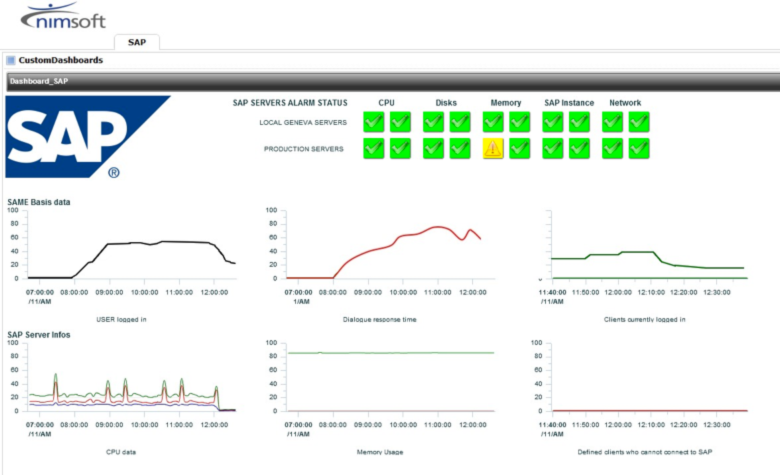Image resolution: width=780 pixels, height=475 pixels.
Task: Click left SAP Instance check icon, Local Geneva row
Action: tap(553, 122)
